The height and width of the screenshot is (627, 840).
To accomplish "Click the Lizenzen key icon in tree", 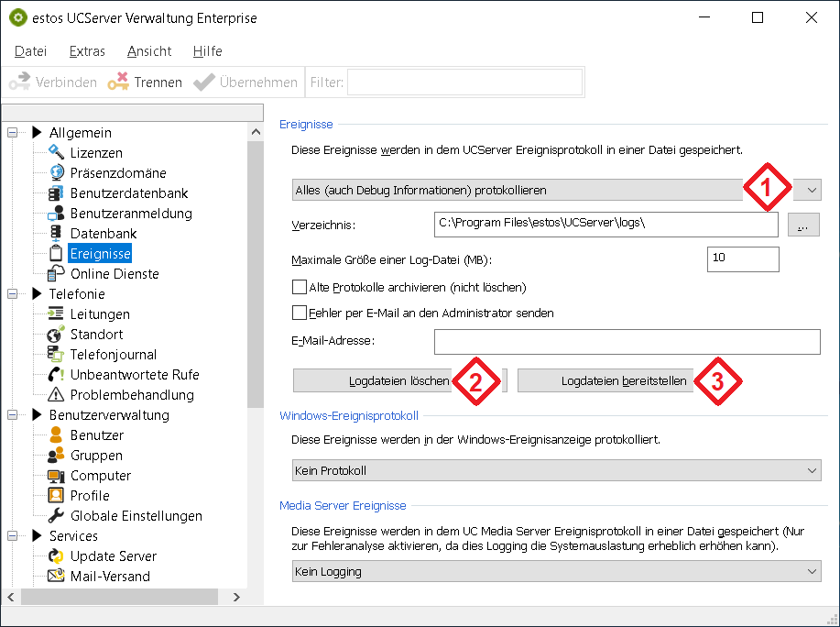I will [x=56, y=153].
